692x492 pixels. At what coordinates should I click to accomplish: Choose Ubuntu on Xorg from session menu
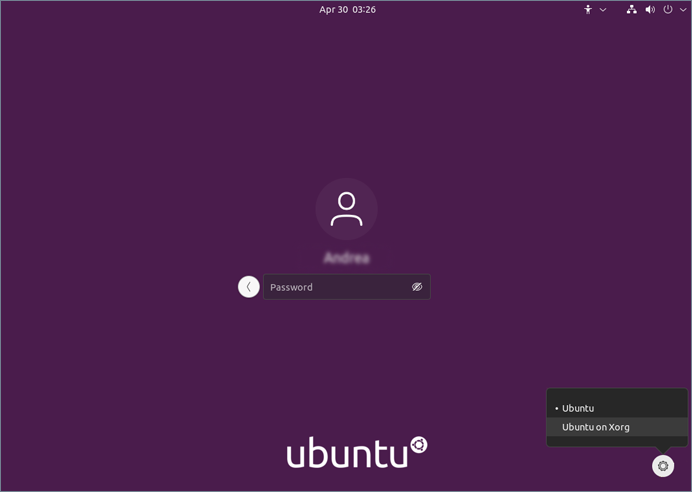point(596,427)
